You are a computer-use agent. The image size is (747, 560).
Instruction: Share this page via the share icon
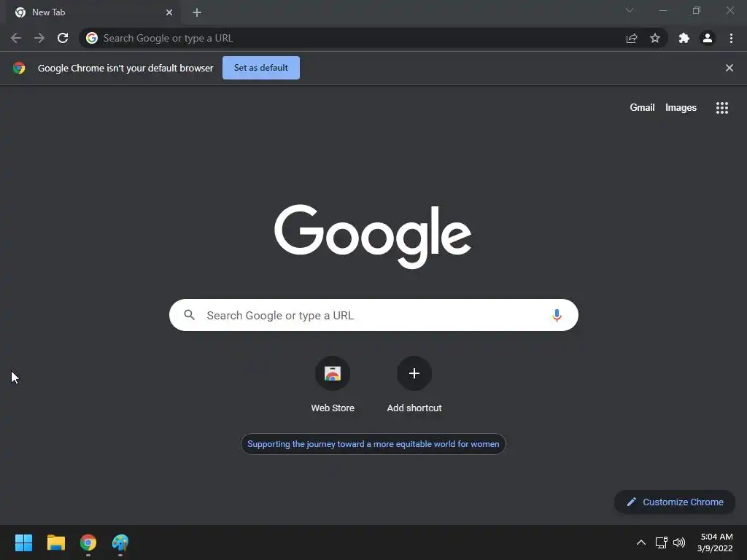click(632, 38)
